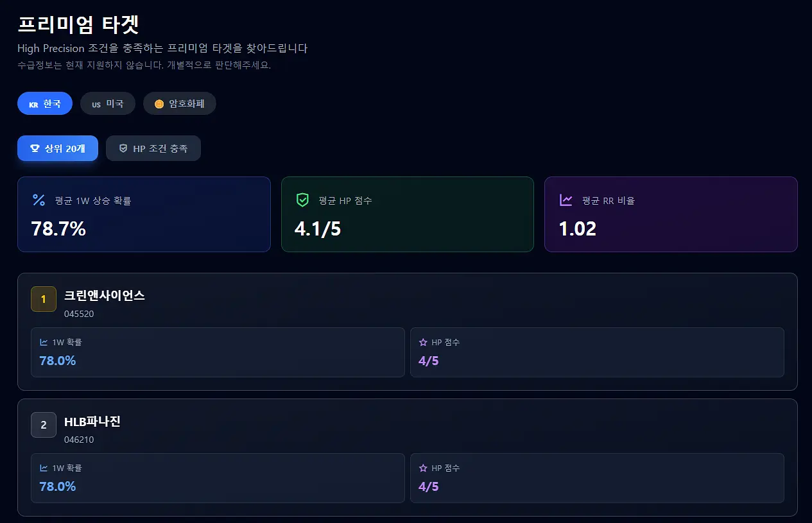This screenshot has width=812, height=523.
Task: Select the 평균 1W 상승 확률 78.7% card
Action: tap(144, 214)
